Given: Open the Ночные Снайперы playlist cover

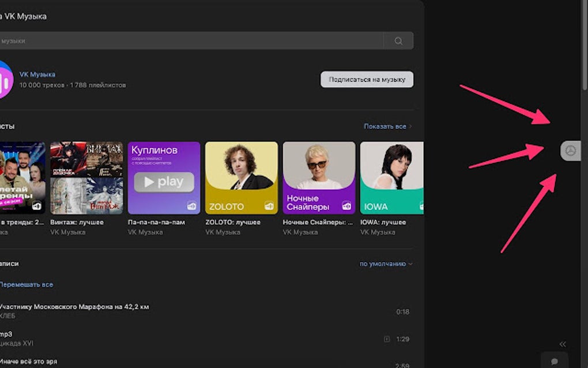Looking at the screenshot, I should [319, 178].
